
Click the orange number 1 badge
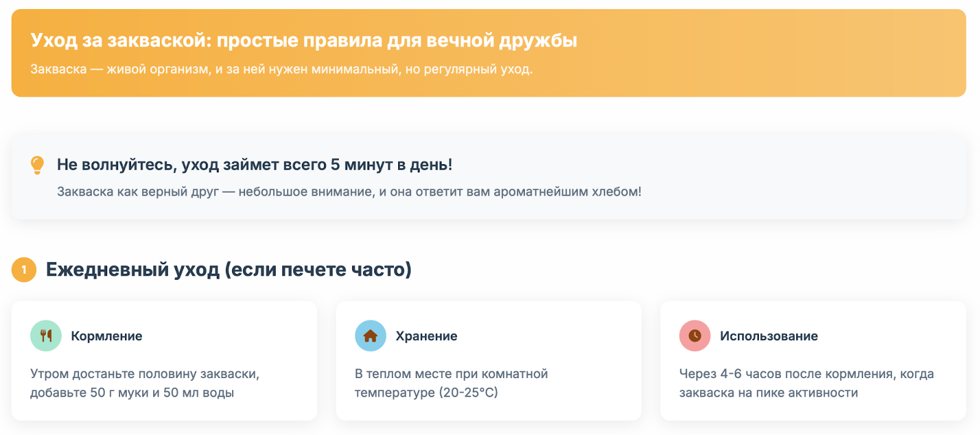(24, 270)
